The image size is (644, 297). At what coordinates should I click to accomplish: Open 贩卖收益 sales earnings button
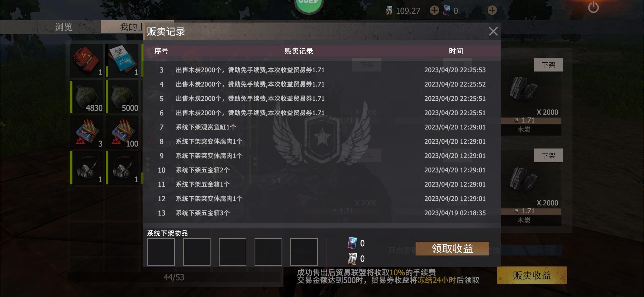coord(532,275)
